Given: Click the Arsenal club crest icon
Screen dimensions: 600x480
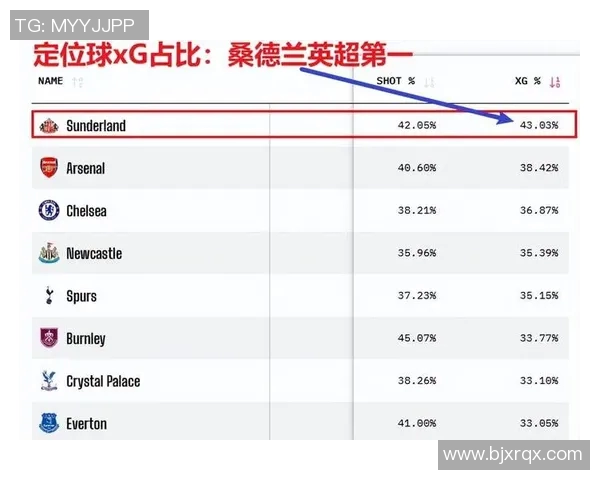Looking at the screenshot, I should click(48, 168).
